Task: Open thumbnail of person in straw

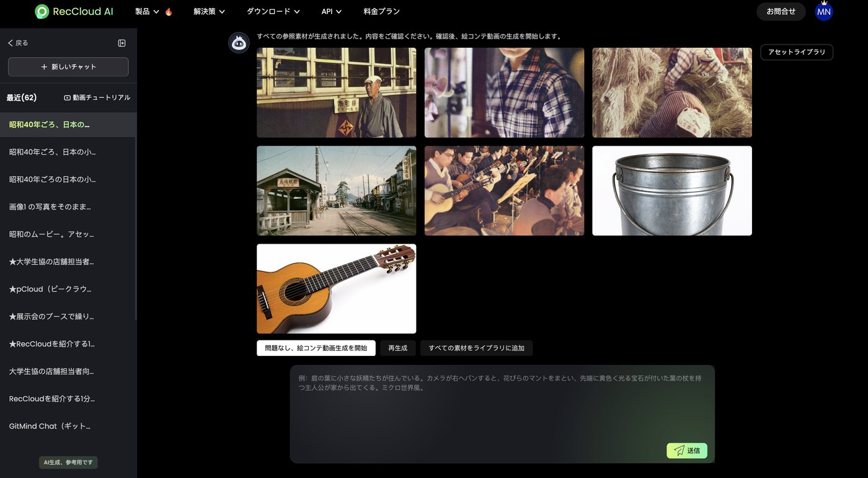Action: [x=672, y=93]
